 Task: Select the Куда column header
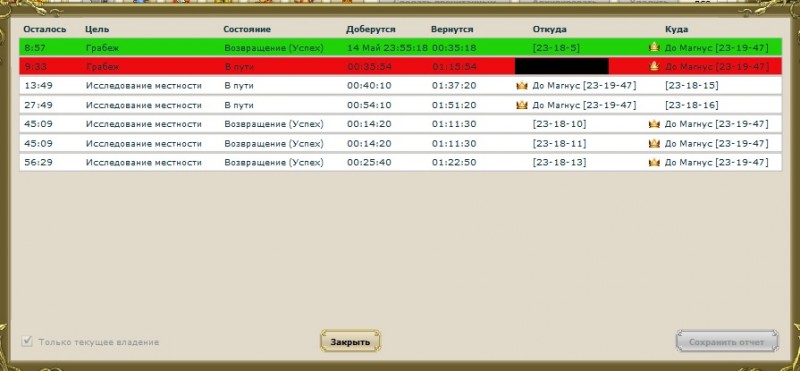click(676, 29)
